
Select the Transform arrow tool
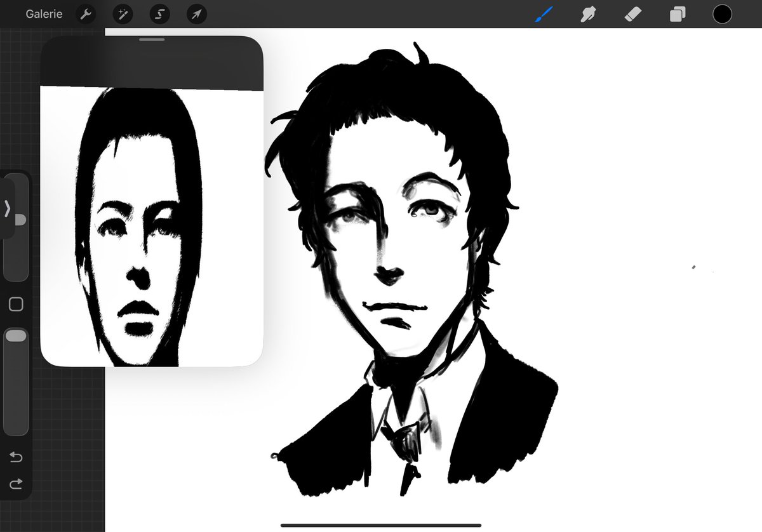tap(197, 14)
